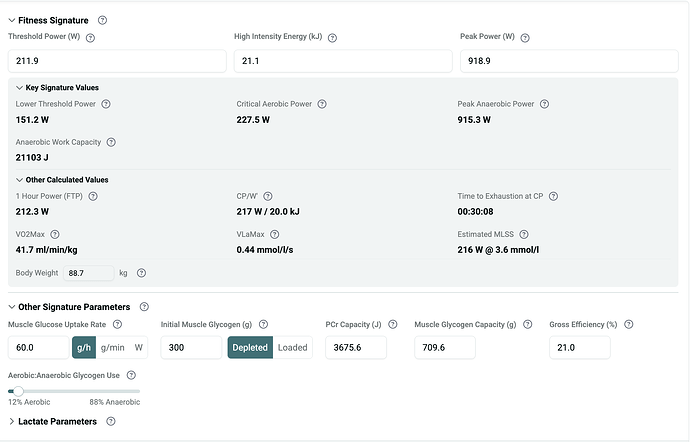Open VLaMax help icon
Viewport: 690px width, 442px height.
[274, 234]
